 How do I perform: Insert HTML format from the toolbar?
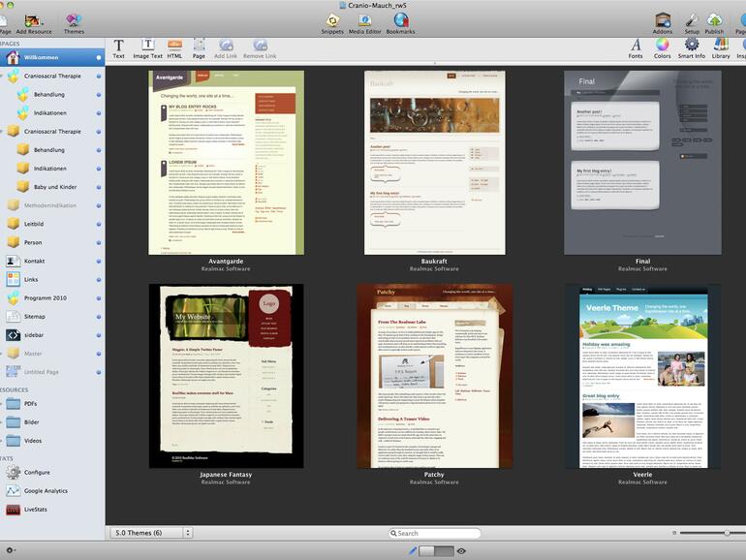click(x=174, y=47)
